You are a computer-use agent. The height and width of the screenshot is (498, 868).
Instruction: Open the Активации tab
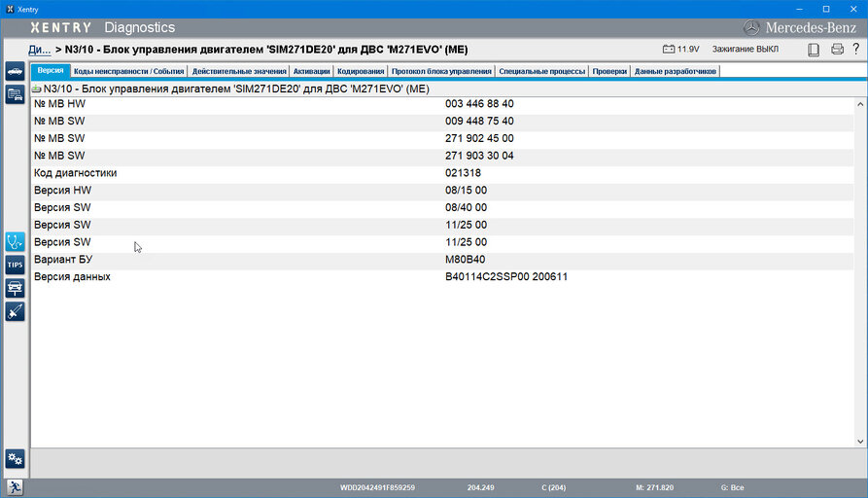click(x=312, y=71)
